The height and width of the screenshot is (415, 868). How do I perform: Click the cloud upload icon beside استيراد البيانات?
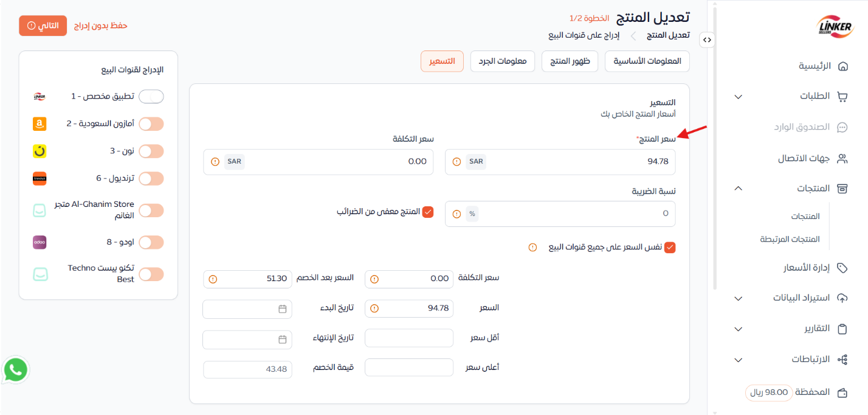(842, 298)
